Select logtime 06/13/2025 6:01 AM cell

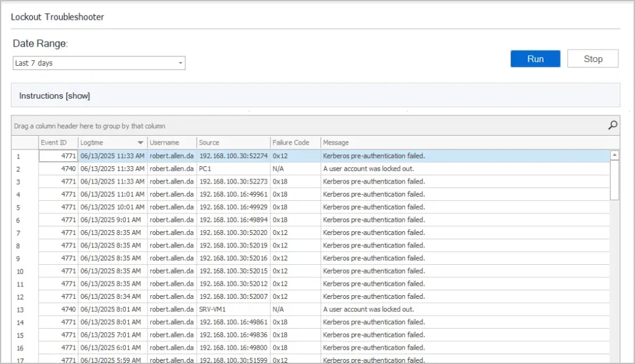click(x=113, y=348)
